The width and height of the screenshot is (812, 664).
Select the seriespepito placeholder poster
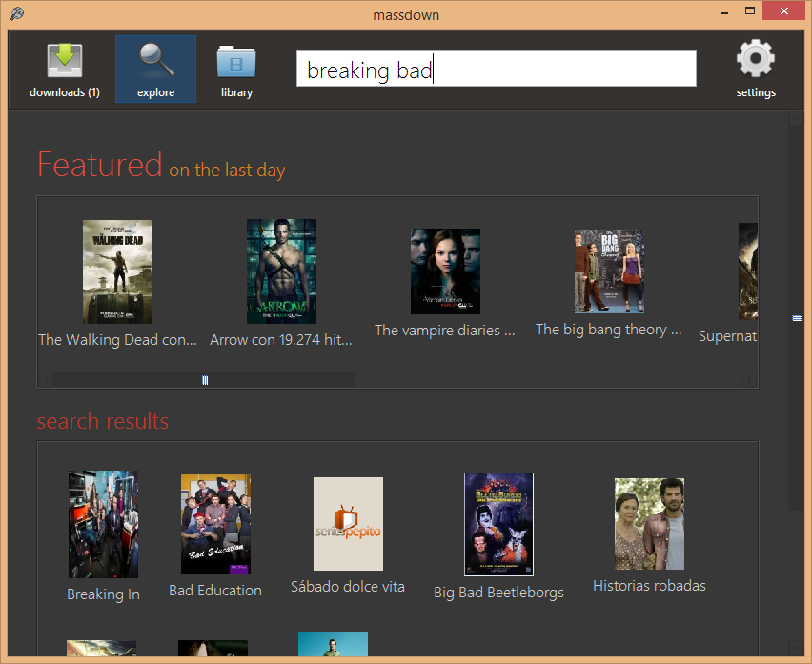pos(348,524)
